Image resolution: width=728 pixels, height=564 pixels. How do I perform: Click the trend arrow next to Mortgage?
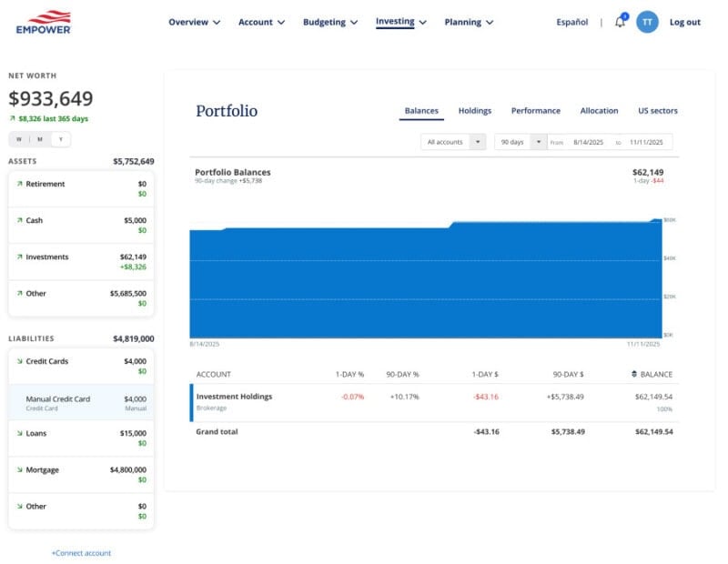(19, 470)
